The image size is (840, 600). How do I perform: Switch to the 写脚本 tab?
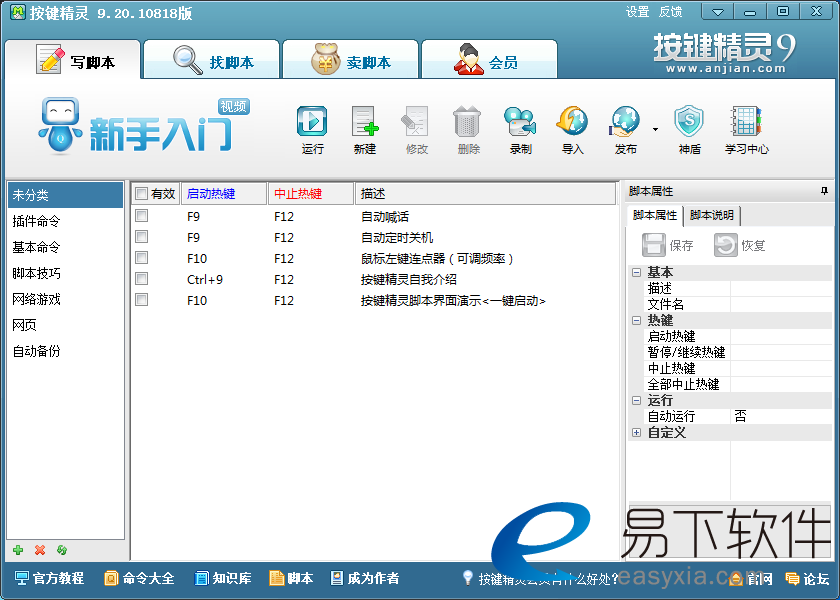point(73,60)
